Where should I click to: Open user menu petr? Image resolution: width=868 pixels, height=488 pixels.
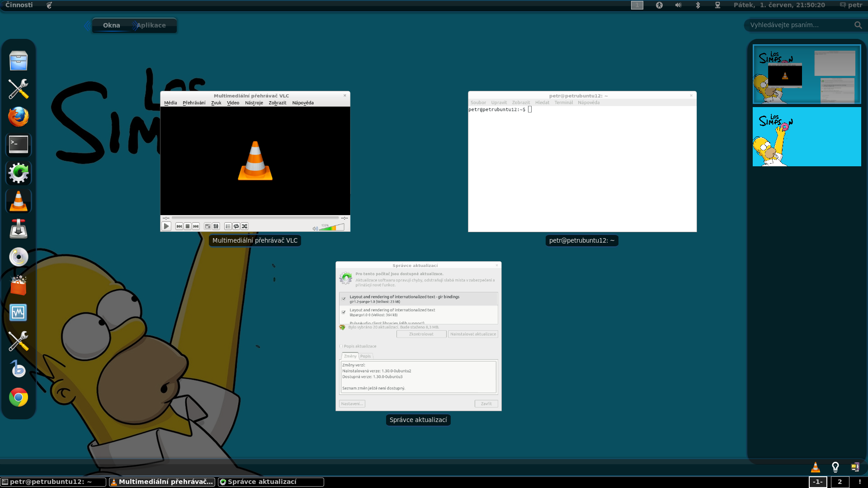pos(851,5)
